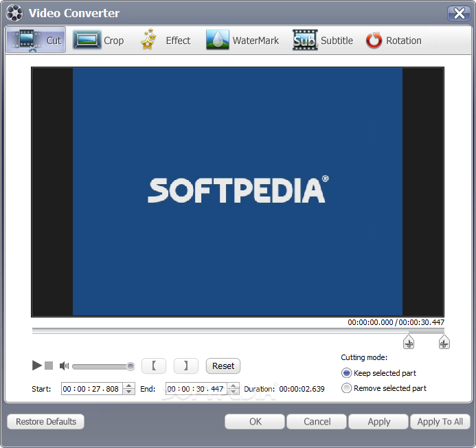Play the video preview
Screen dimensions: 476x448
(36, 366)
